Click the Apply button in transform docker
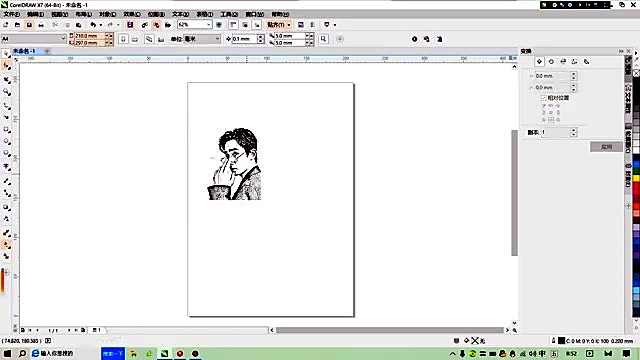Image resolution: width=640 pixels, height=360 pixels. (x=606, y=147)
